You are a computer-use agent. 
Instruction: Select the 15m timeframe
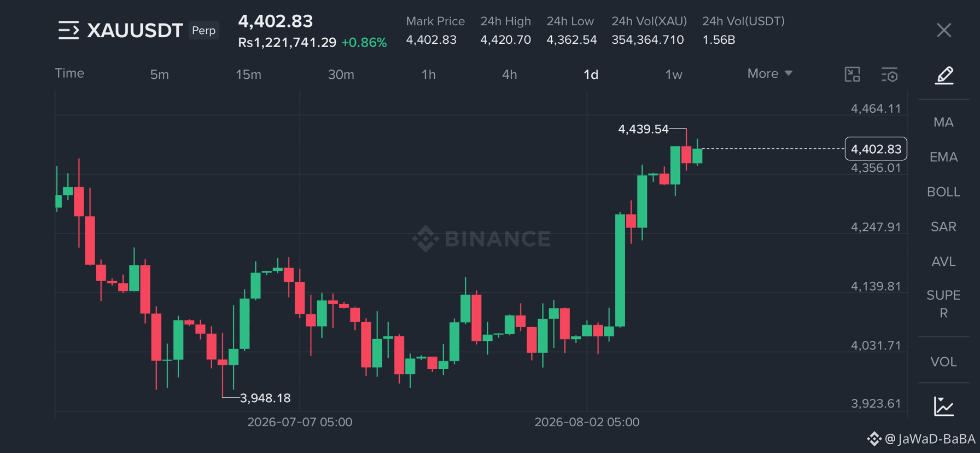coord(248,74)
